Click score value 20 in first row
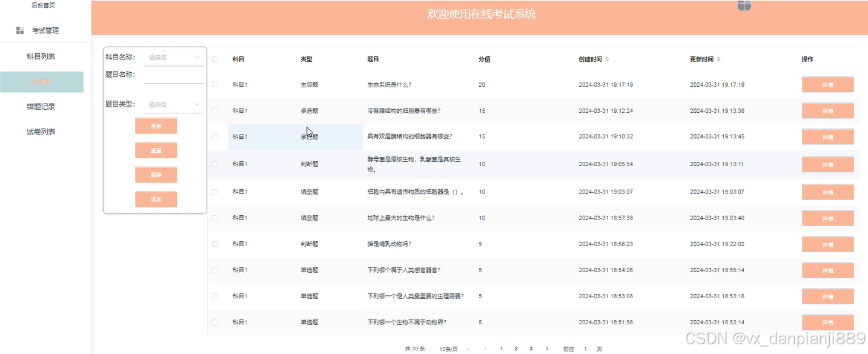The height and width of the screenshot is (354, 868). 482,85
